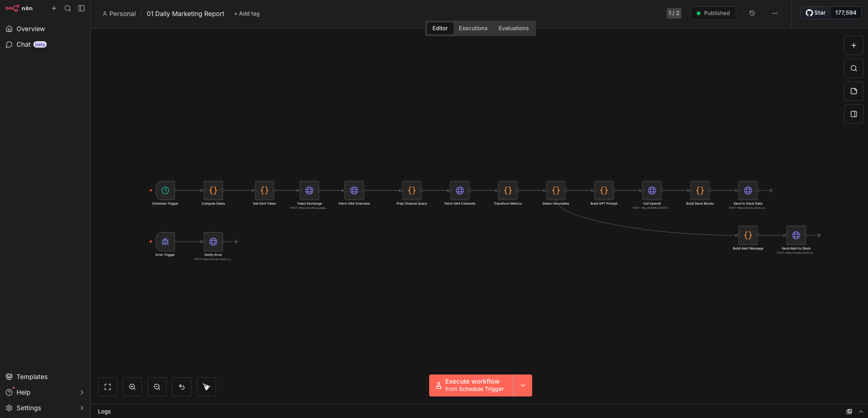Toggle the Published workflow status
The image size is (868, 418).
pyautogui.click(x=713, y=13)
